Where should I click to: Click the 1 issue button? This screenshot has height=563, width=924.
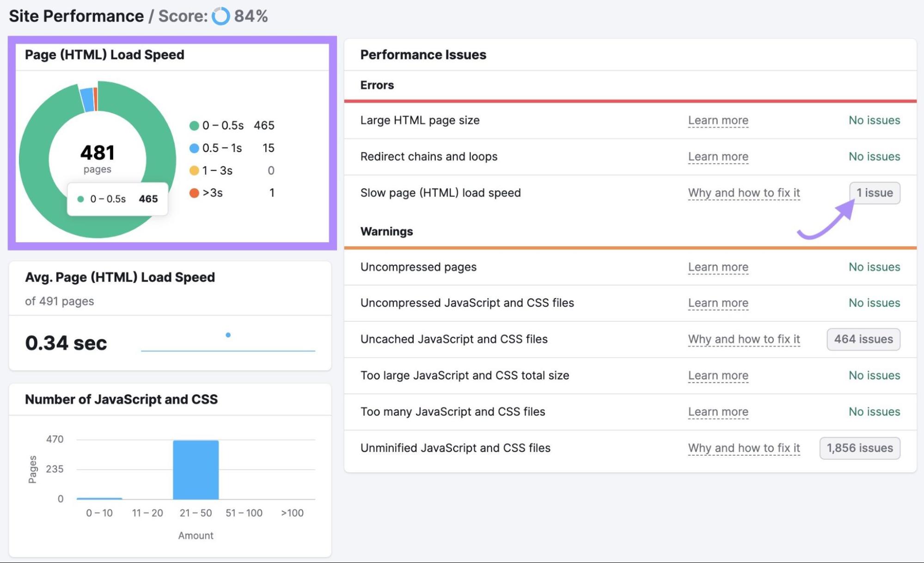click(875, 193)
